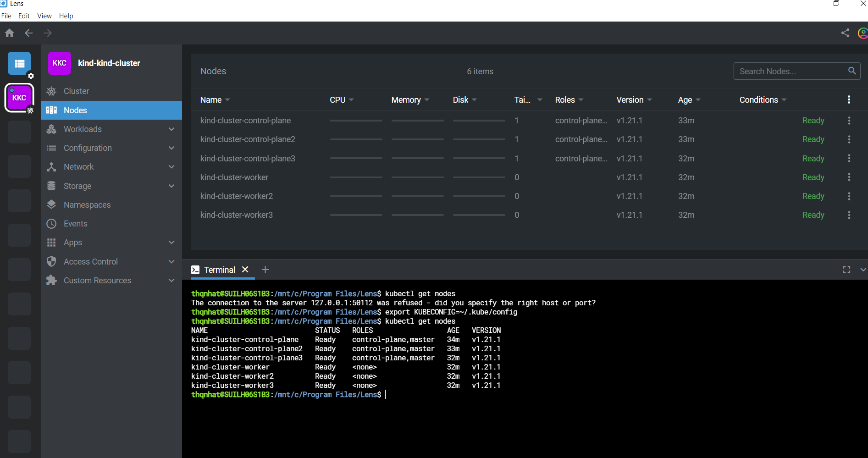Open Cluster overview in sidebar
868x458 pixels.
pos(111,91)
